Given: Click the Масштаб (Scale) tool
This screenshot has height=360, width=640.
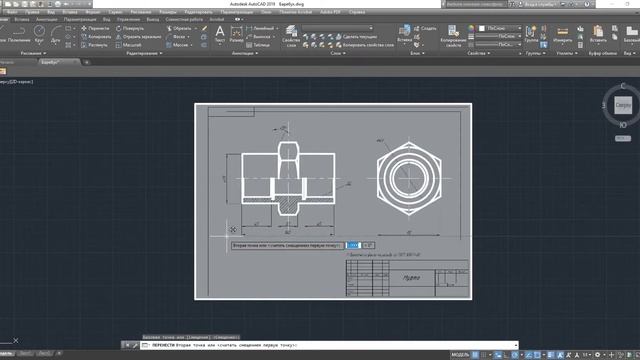Looking at the screenshot, I should 129,45.
